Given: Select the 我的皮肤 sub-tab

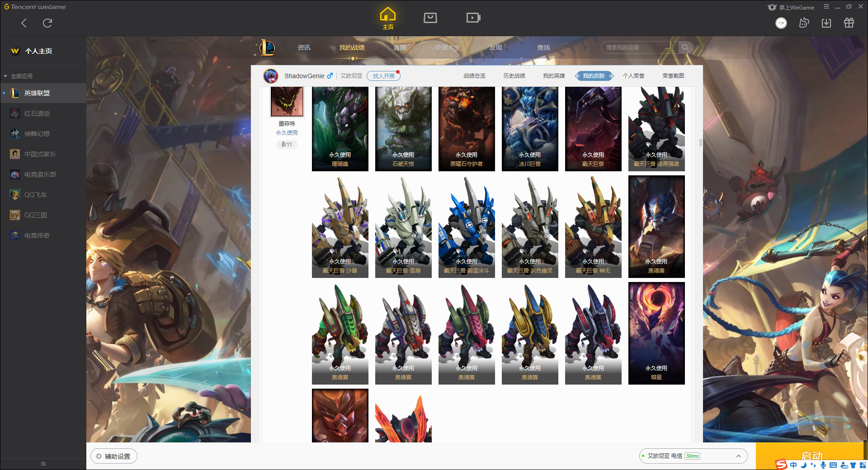Looking at the screenshot, I should pos(594,76).
